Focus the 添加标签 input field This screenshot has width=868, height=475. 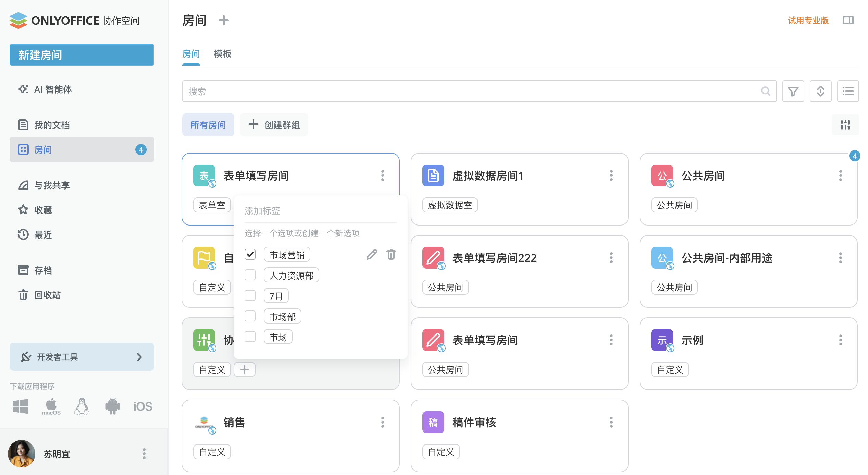pyautogui.click(x=321, y=210)
